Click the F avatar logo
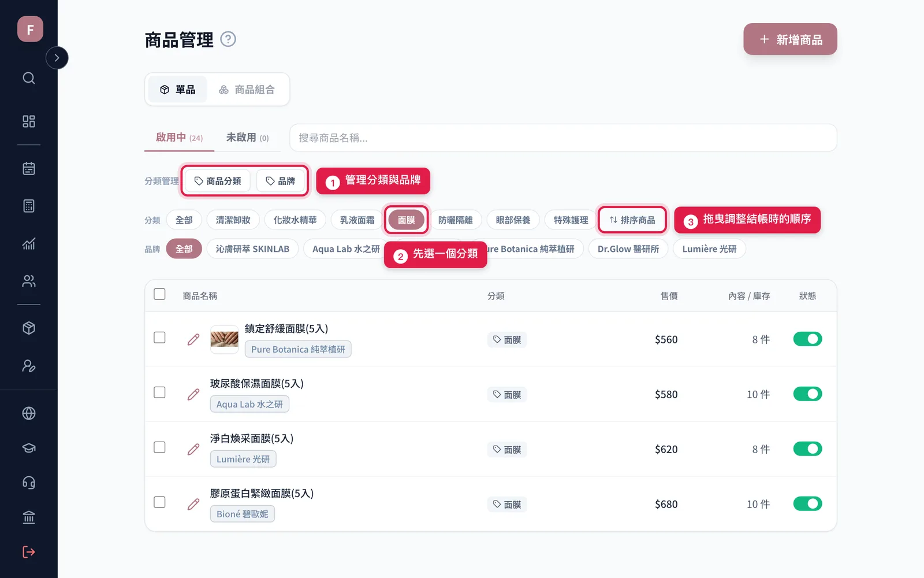 click(x=30, y=29)
